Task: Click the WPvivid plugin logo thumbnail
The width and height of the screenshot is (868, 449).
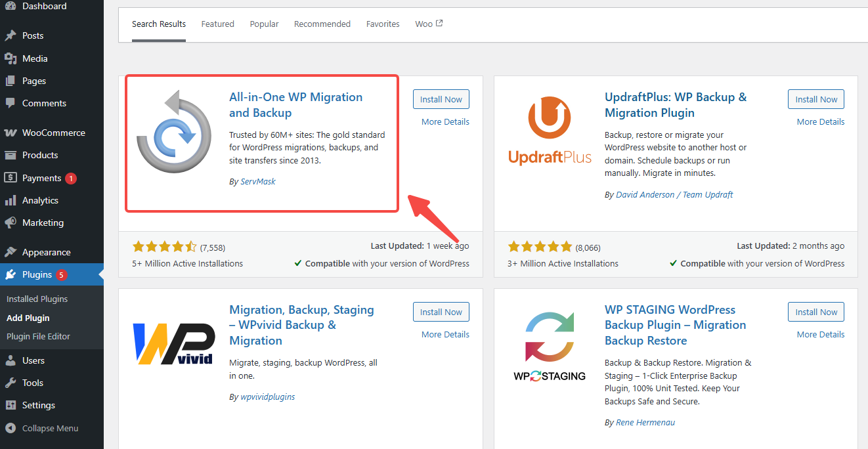Action: 173,343
